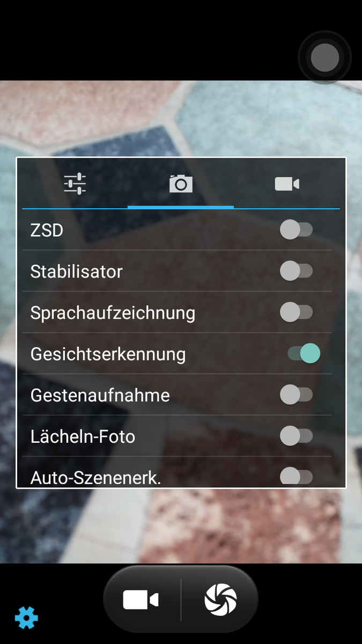Tap the ZSD label text
The height and width of the screenshot is (644, 362).
pos(47,230)
